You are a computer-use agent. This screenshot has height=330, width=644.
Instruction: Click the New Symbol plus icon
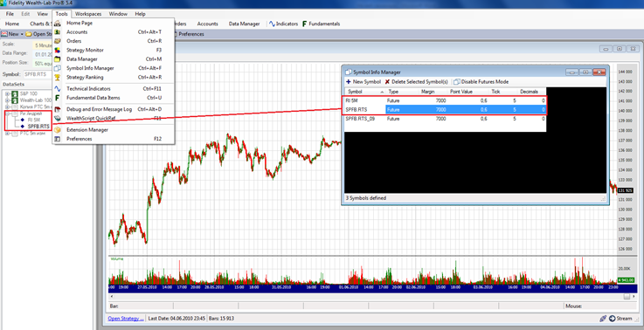pyautogui.click(x=349, y=82)
